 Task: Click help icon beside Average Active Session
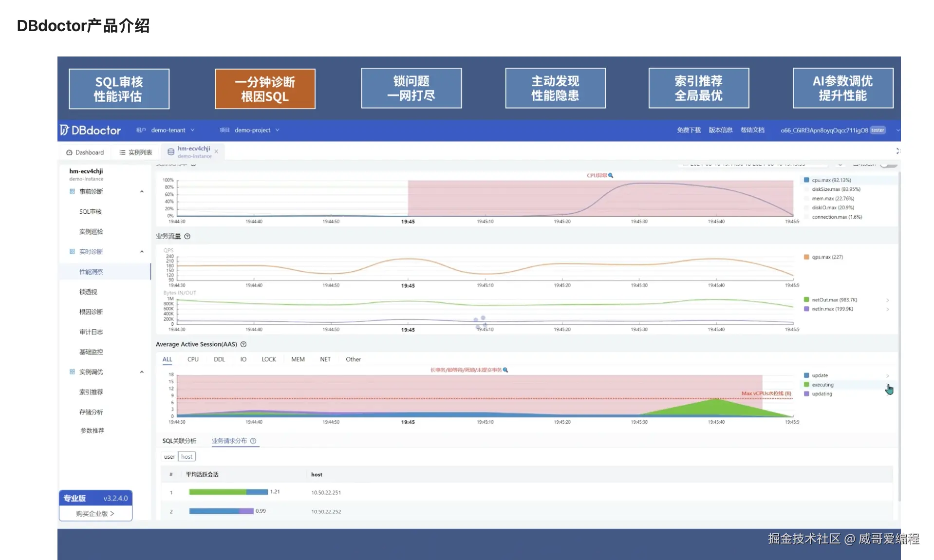click(243, 344)
